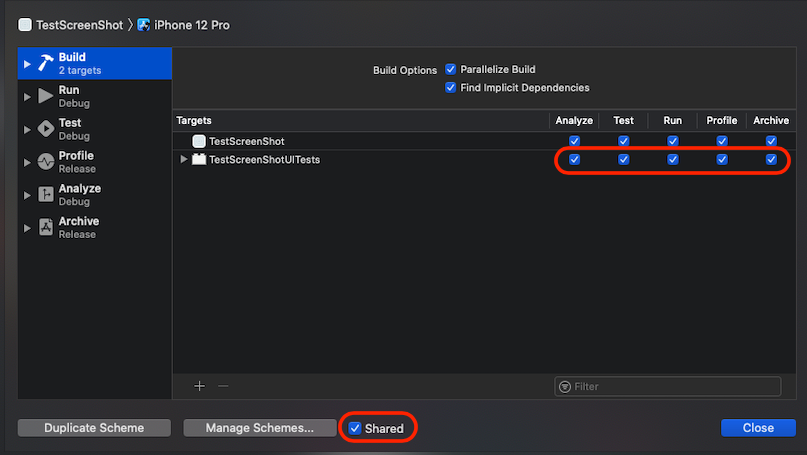
Task: Select the Profile Release action
Action: click(x=95, y=162)
